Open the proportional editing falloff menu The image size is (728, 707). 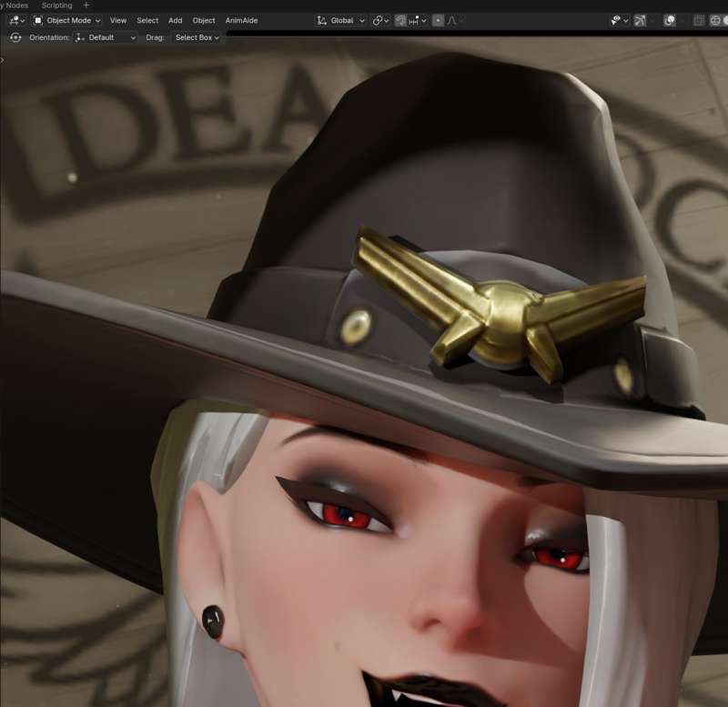(454, 20)
